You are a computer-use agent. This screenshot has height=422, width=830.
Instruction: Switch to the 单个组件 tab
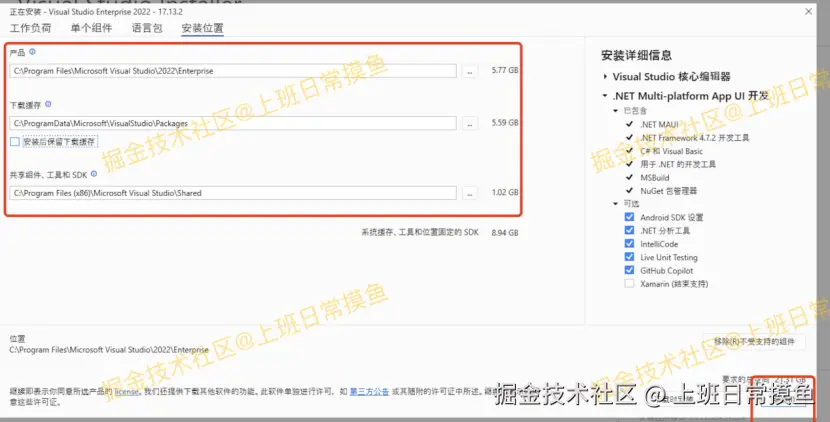tap(91, 28)
